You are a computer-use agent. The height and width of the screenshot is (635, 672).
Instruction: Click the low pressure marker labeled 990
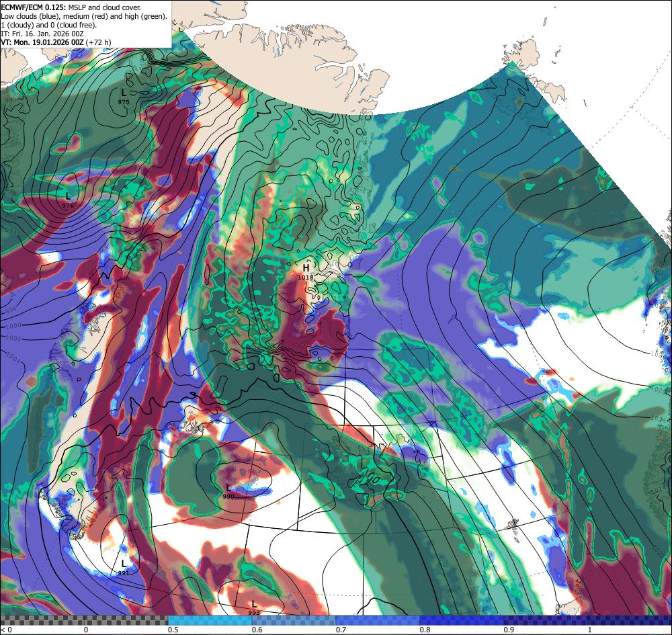pos(228,491)
